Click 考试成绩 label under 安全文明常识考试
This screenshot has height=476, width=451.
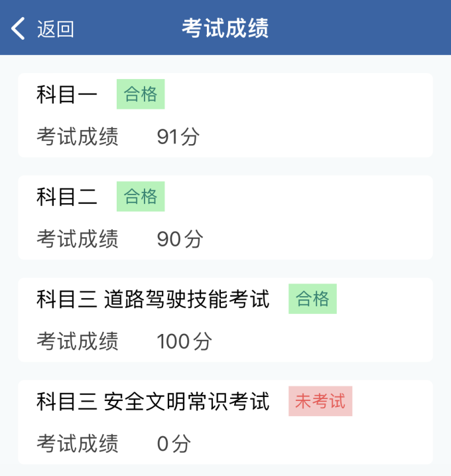click(x=78, y=443)
